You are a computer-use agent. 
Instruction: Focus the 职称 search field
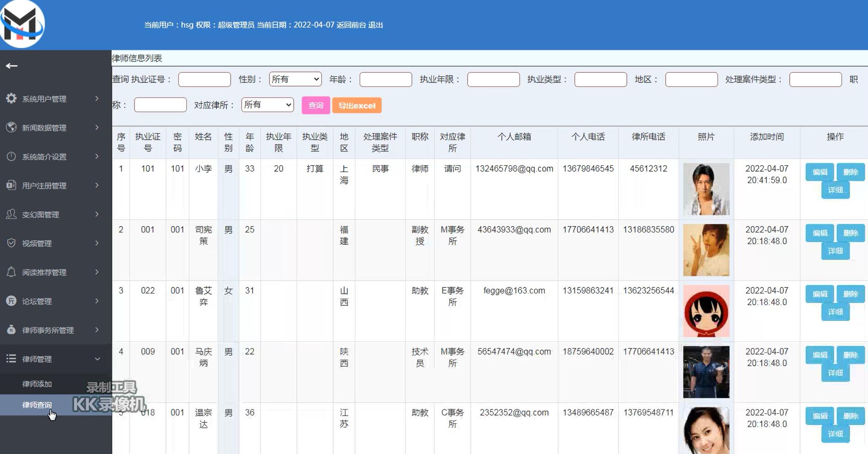click(x=160, y=105)
